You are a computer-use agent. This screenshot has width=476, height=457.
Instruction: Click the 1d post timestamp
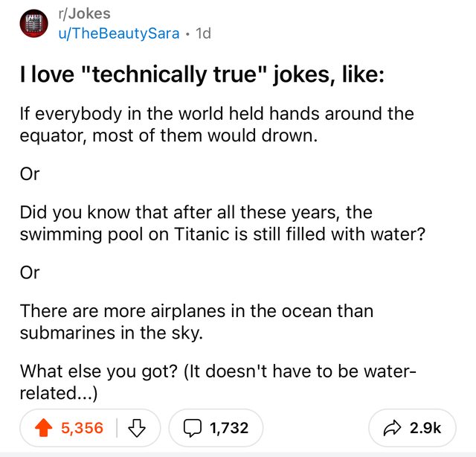[x=202, y=33]
